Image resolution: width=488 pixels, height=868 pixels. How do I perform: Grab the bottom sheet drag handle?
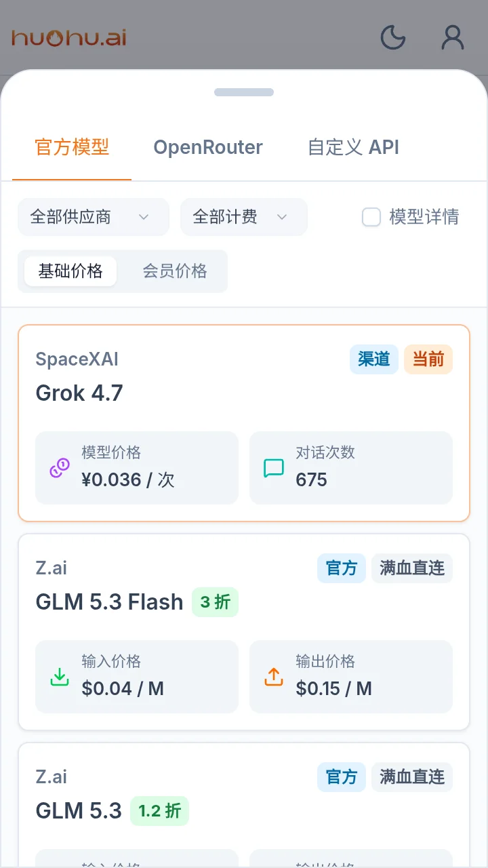coord(244,92)
